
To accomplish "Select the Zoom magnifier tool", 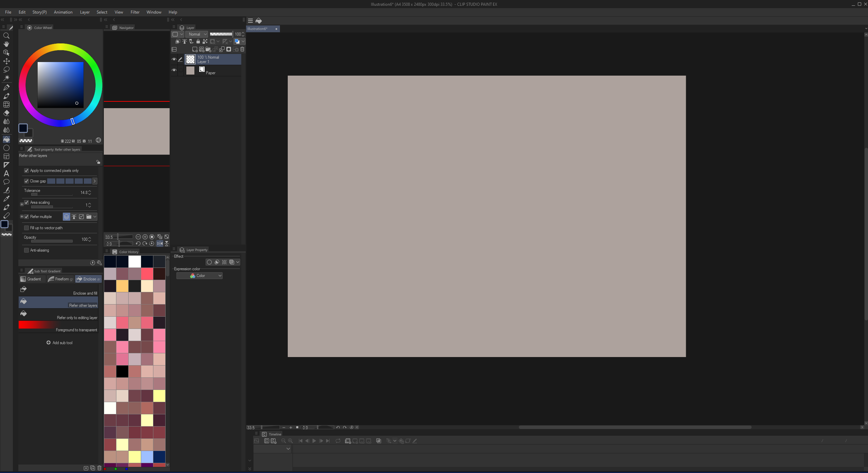I will (x=6, y=36).
